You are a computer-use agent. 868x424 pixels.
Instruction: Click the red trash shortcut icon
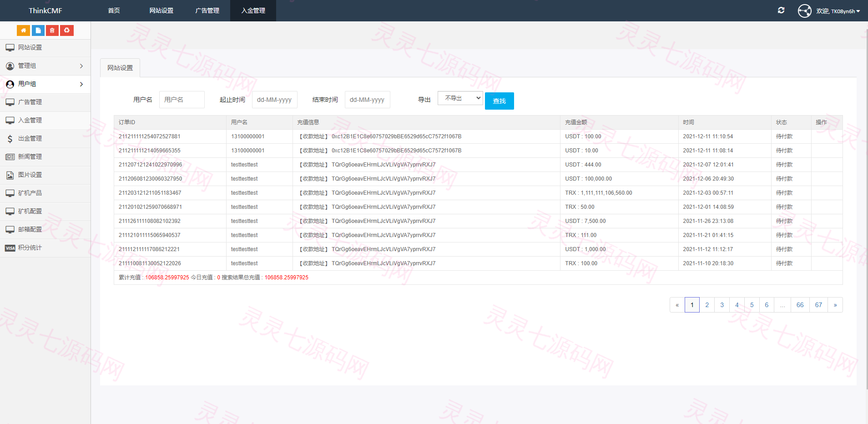pos(52,30)
